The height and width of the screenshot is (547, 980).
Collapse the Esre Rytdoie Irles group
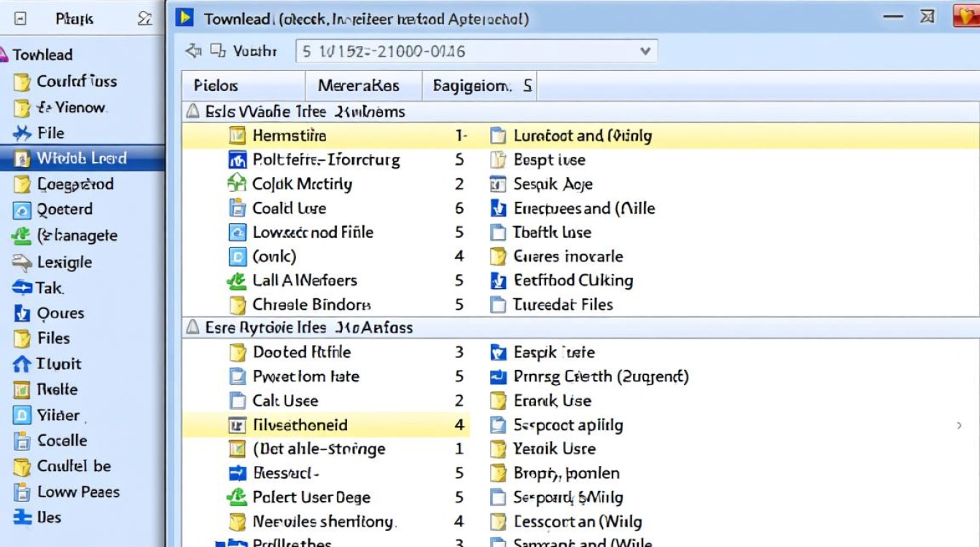(192, 327)
